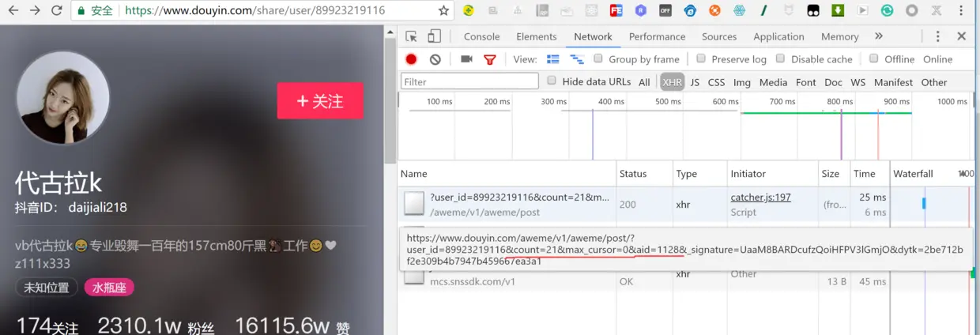
Task: Filter requests by WS
Action: (857, 82)
